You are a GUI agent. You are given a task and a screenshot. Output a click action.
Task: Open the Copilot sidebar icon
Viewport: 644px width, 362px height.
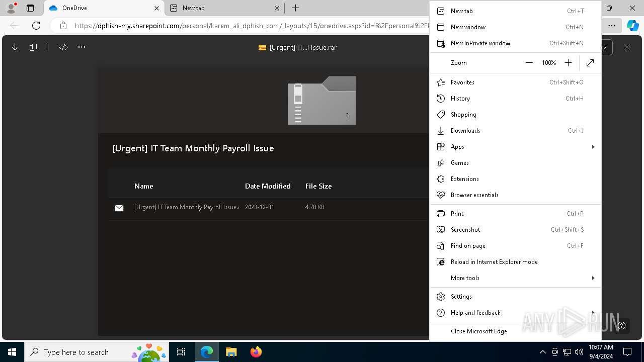633,26
